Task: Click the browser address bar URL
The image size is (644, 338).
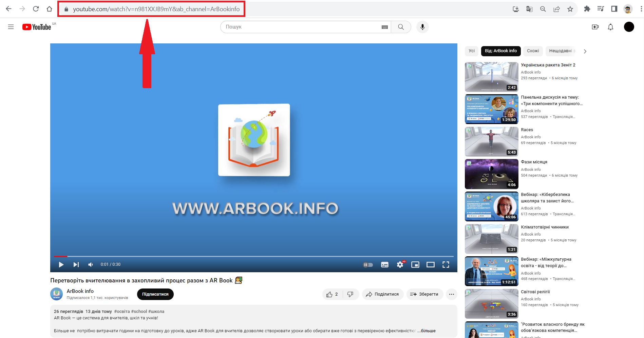Action: [156, 9]
